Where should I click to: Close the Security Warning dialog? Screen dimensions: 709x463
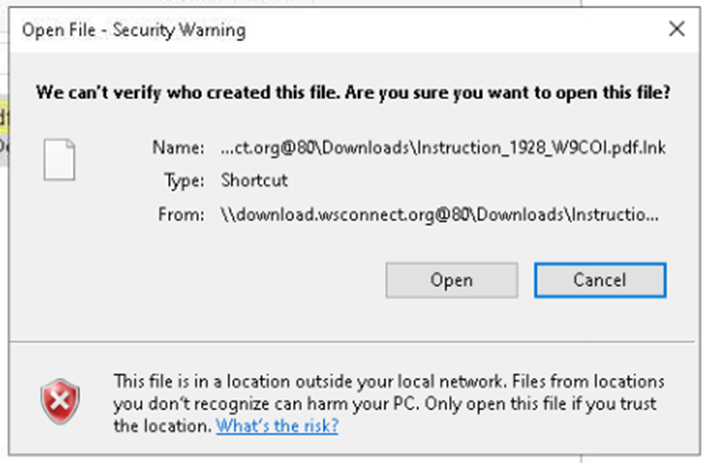[x=676, y=29]
